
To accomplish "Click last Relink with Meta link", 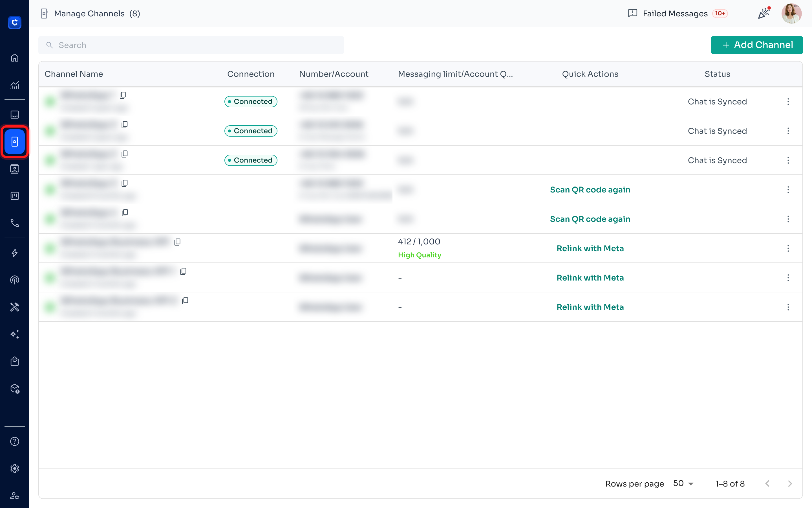I will [590, 307].
